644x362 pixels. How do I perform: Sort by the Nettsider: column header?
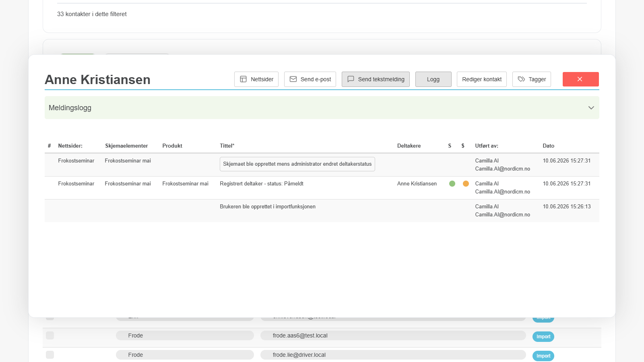(70, 146)
